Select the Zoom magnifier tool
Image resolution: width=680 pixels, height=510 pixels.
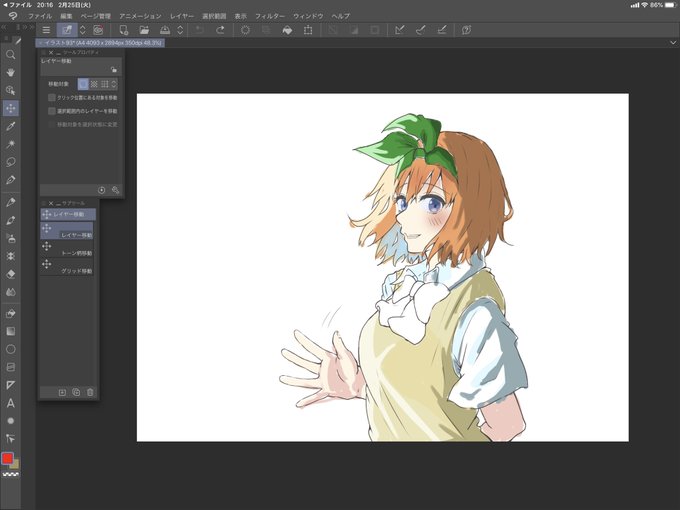pyautogui.click(x=11, y=55)
